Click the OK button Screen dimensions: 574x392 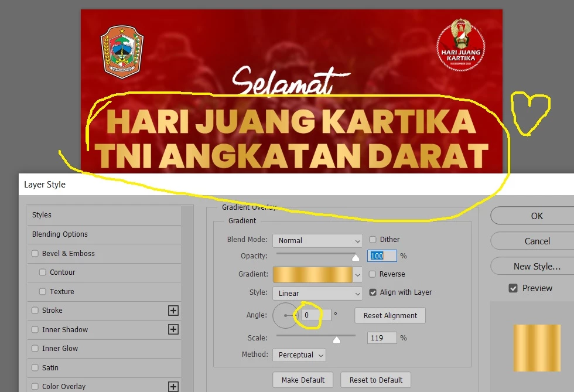click(x=532, y=216)
